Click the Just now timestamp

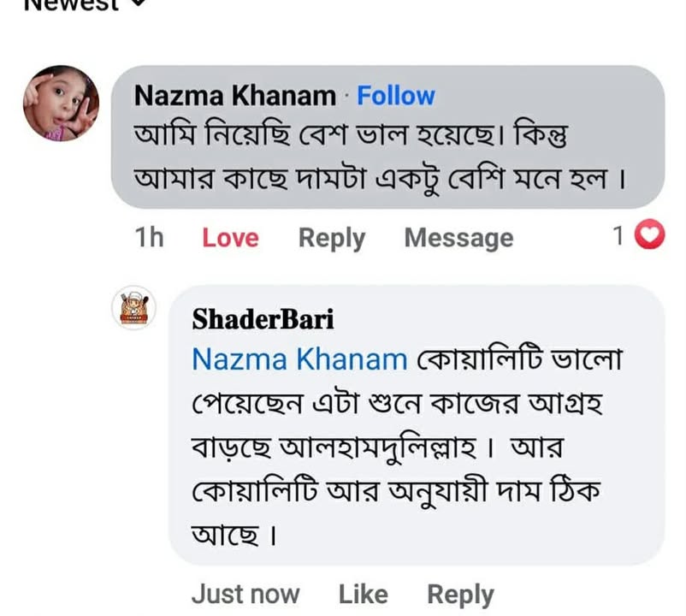pos(245,594)
